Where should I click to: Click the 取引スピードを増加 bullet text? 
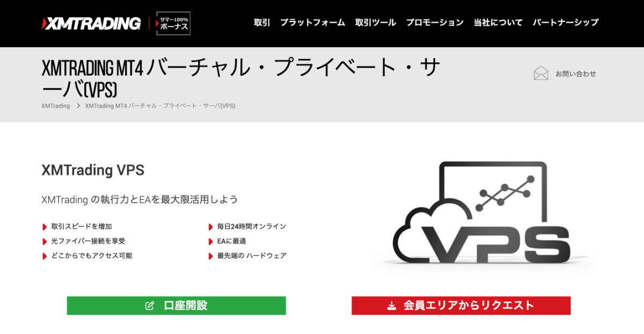(82, 227)
